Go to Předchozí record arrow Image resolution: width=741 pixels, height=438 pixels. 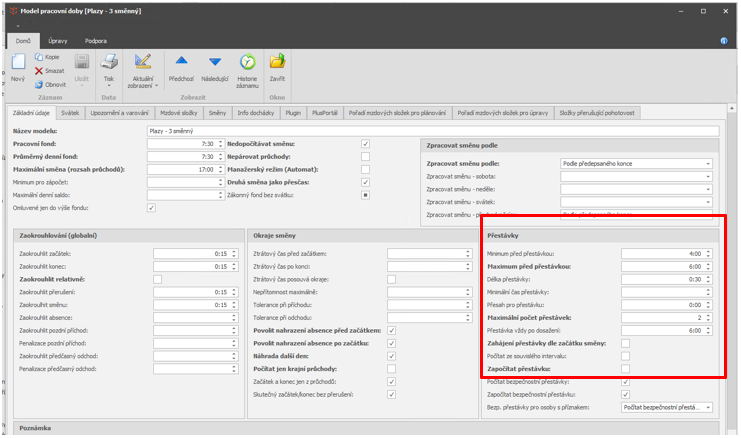click(x=181, y=61)
